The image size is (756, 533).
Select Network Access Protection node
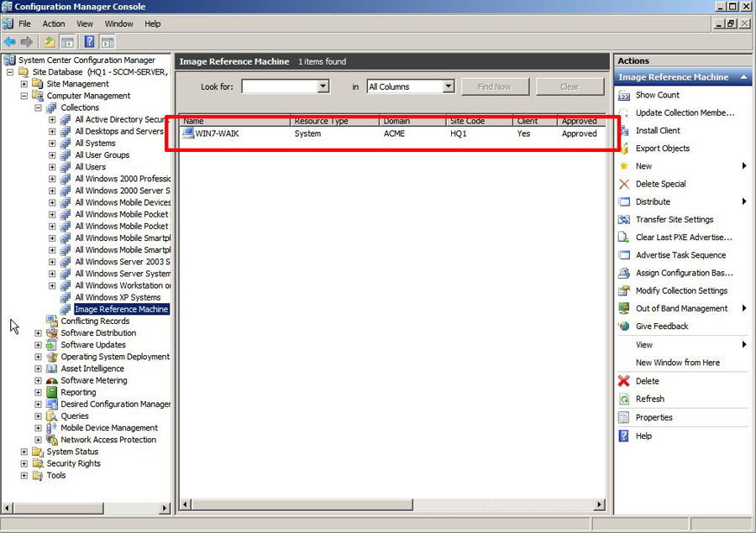pyautogui.click(x=108, y=440)
